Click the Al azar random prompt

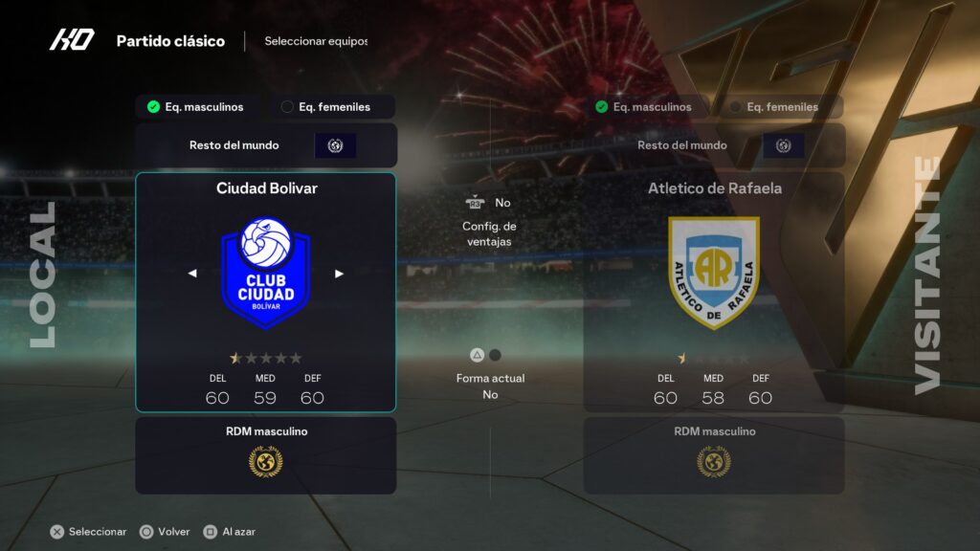click(x=230, y=532)
